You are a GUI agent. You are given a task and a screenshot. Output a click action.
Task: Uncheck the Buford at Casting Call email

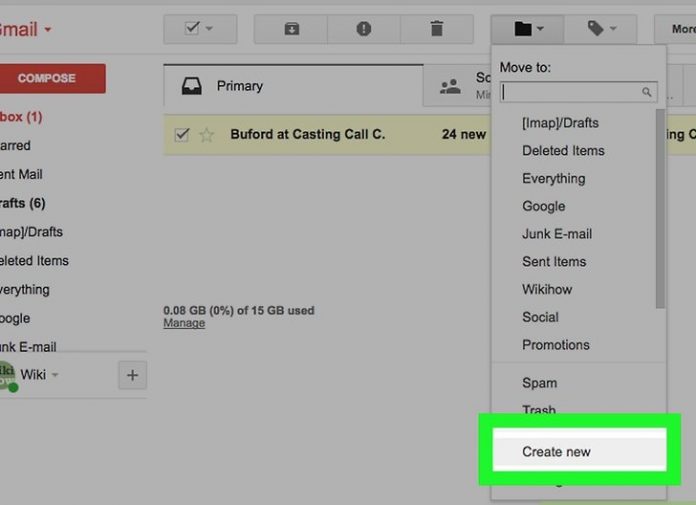[181, 134]
